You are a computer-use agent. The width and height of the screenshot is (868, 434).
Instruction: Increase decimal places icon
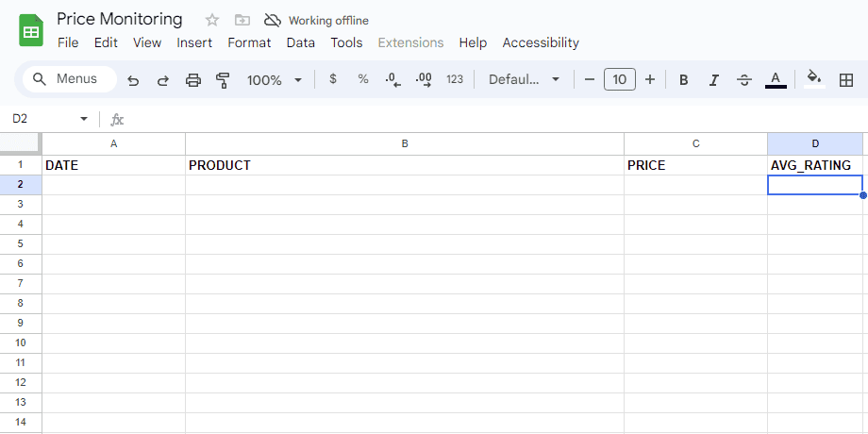pyautogui.click(x=424, y=80)
